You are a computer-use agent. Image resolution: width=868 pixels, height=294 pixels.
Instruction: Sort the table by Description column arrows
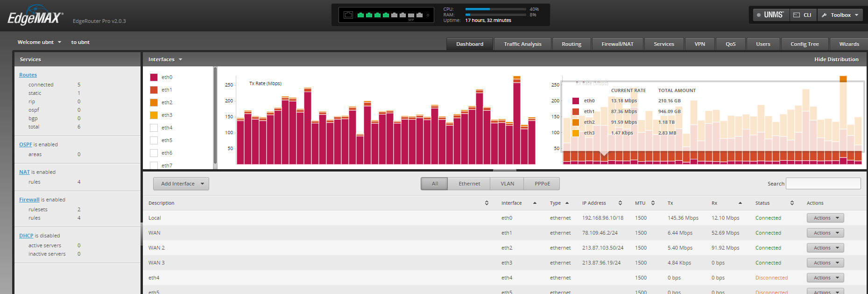[487, 203]
